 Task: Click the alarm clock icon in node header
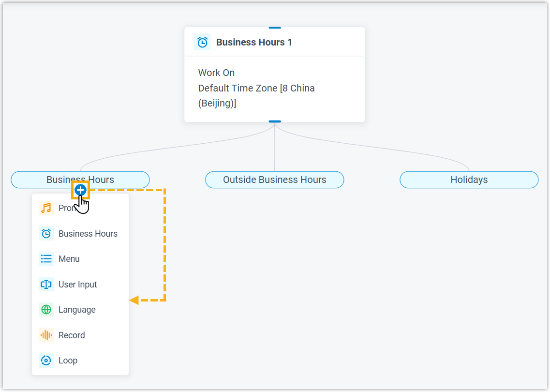point(202,42)
